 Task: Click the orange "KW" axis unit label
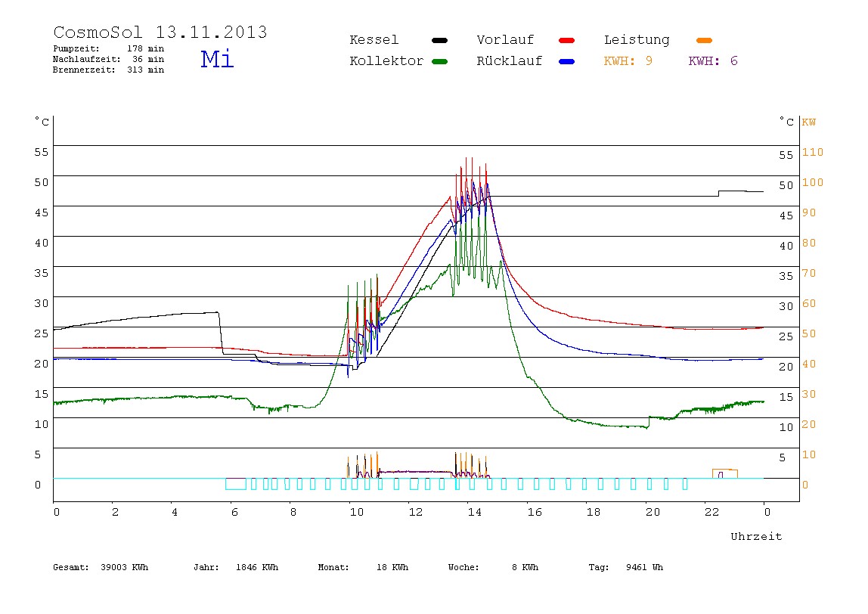click(809, 122)
